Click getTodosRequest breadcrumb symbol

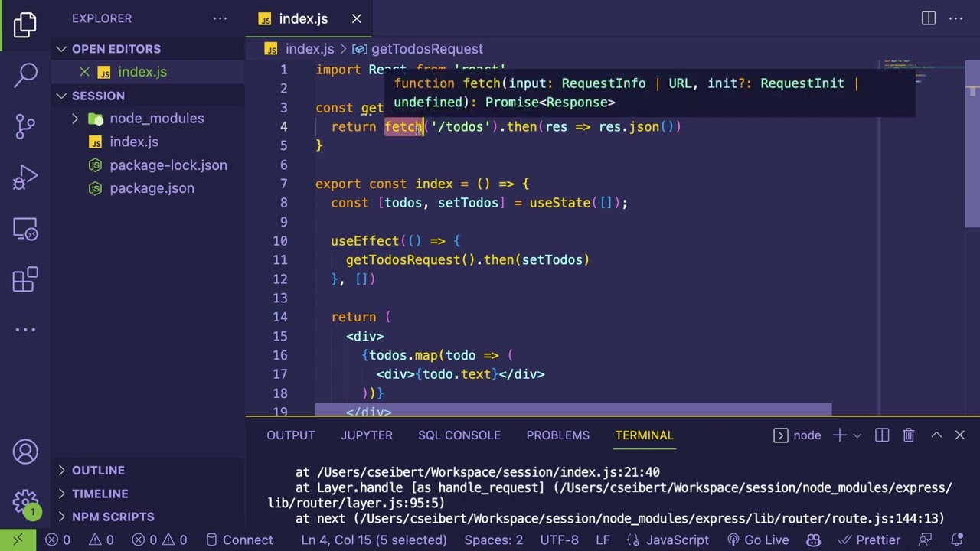(427, 49)
